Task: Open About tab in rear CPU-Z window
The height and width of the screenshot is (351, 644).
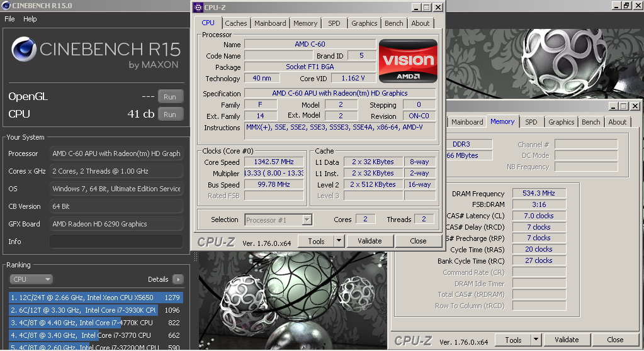Action: pos(618,122)
